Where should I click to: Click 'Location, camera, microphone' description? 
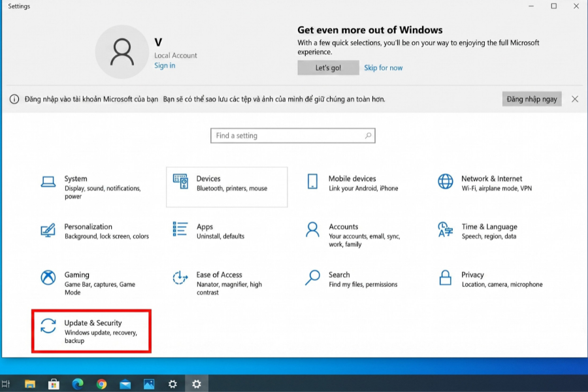pyautogui.click(x=502, y=284)
